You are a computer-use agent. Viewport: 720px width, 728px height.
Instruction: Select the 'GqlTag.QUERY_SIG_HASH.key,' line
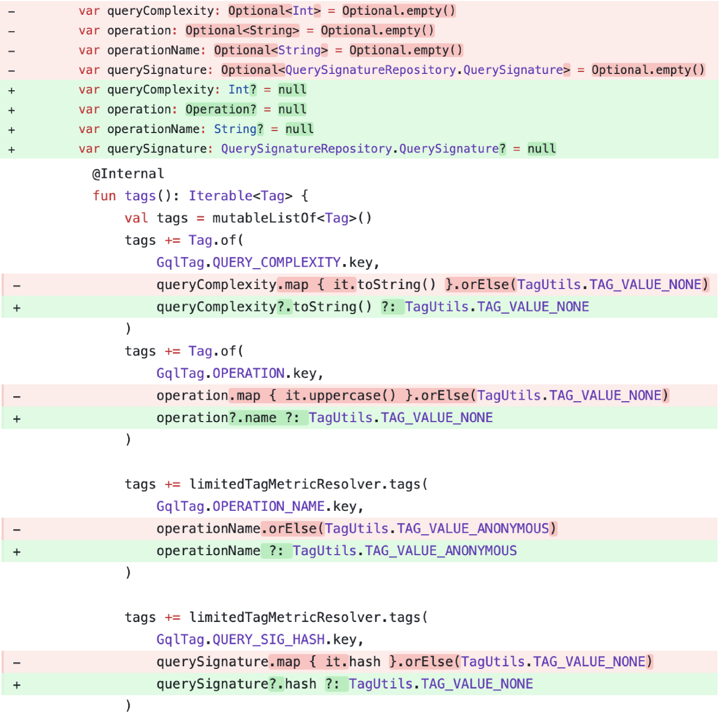[260, 640]
